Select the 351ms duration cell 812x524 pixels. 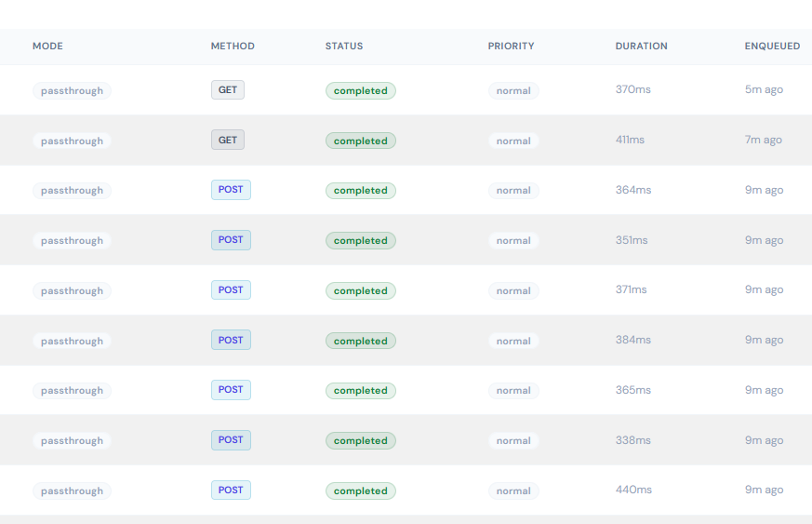click(632, 240)
